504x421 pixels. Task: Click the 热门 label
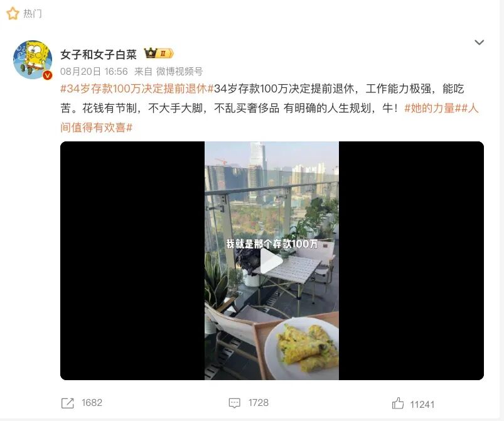33,14
